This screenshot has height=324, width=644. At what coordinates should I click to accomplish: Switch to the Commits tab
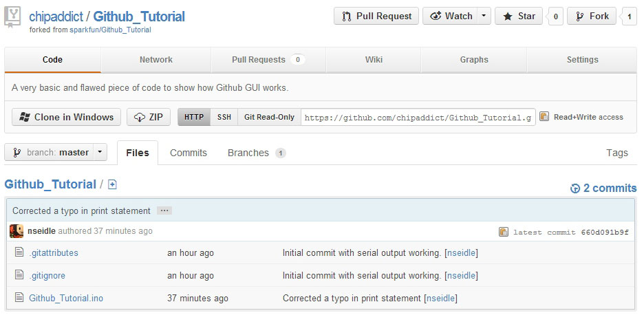tap(188, 153)
